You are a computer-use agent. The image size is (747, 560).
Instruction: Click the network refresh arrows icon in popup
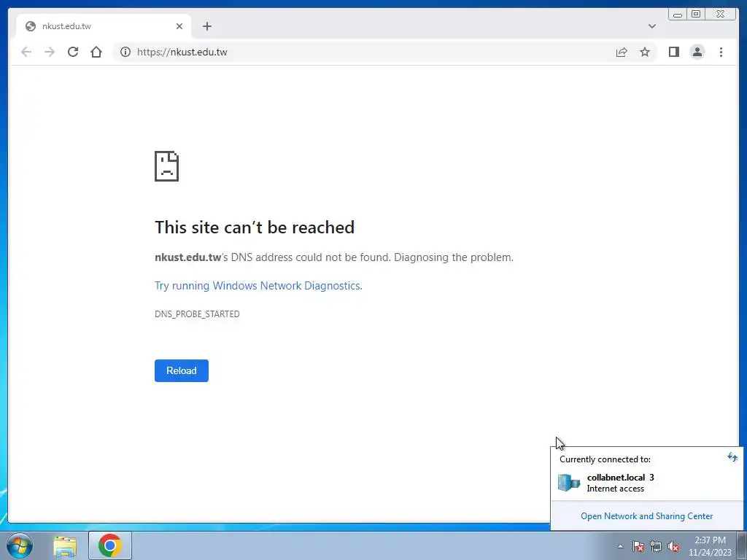point(732,458)
